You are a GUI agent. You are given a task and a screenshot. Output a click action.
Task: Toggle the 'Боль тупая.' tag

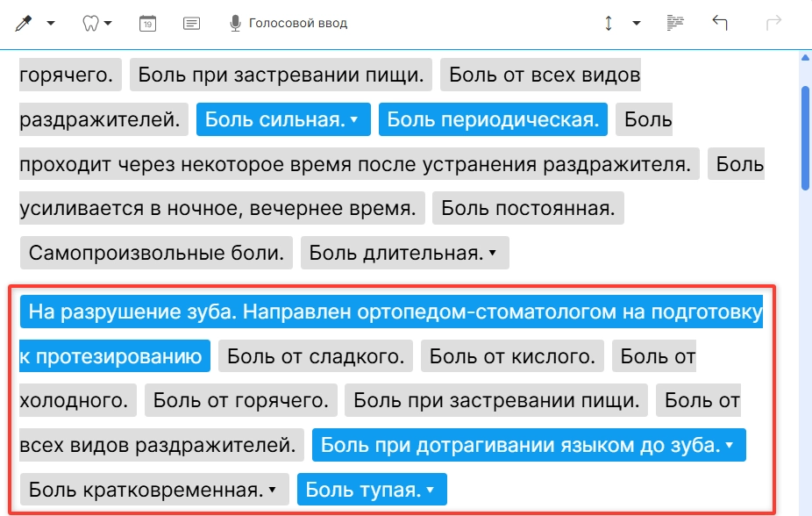pos(364,490)
